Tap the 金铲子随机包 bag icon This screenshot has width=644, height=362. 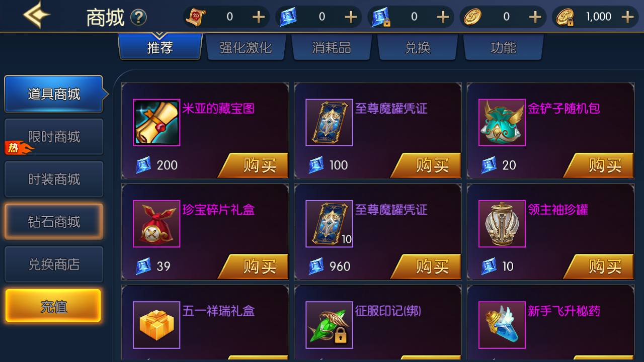point(502,123)
